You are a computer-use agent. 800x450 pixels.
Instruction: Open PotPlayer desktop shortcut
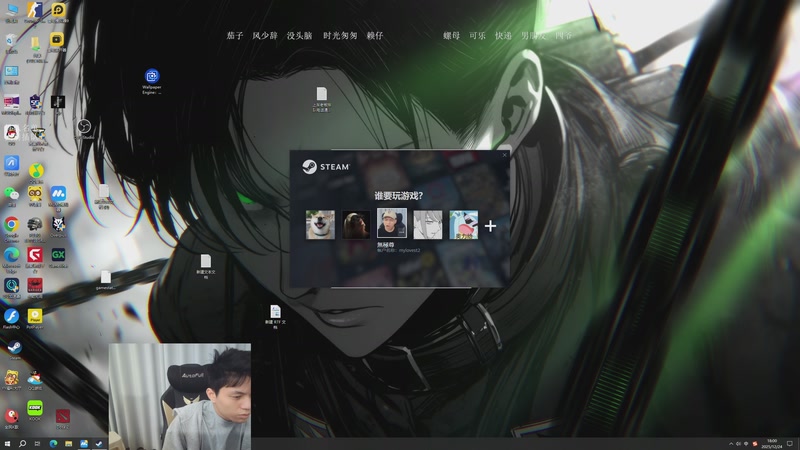[35, 319]
